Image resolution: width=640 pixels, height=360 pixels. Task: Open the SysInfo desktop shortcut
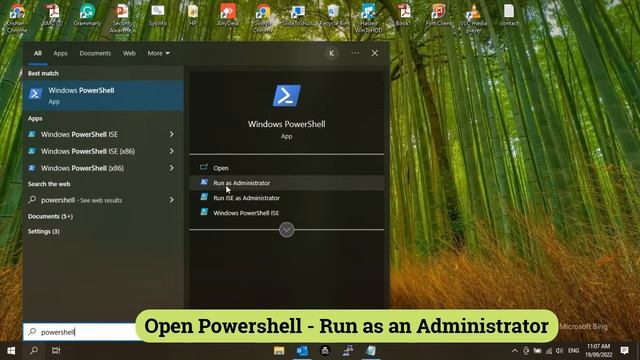158,15
